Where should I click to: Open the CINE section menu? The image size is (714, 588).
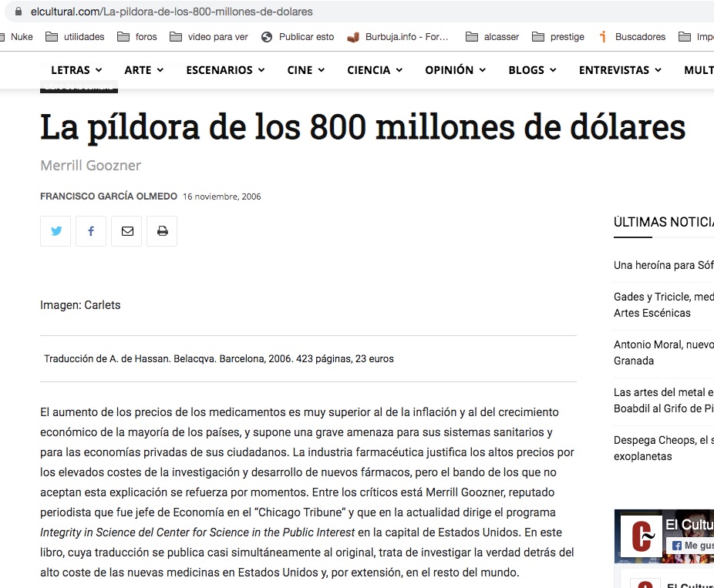point(305,70)
